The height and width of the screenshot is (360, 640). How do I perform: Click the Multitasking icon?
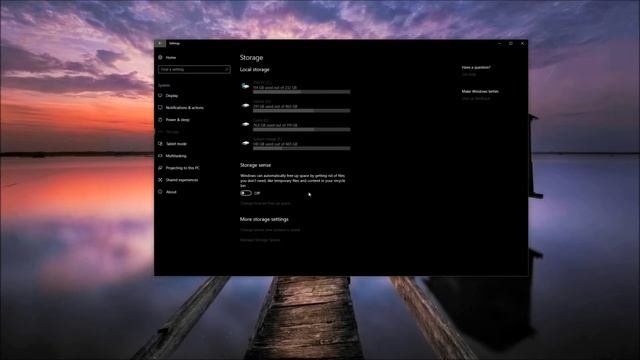[x=160, y=156]
